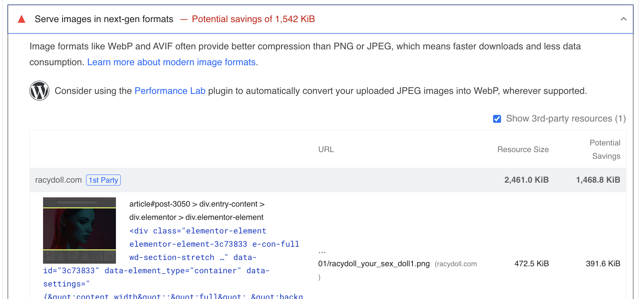Click the WordPress logo icon
The height and width of the screenshot is (299, 644).
click(39, 91)
